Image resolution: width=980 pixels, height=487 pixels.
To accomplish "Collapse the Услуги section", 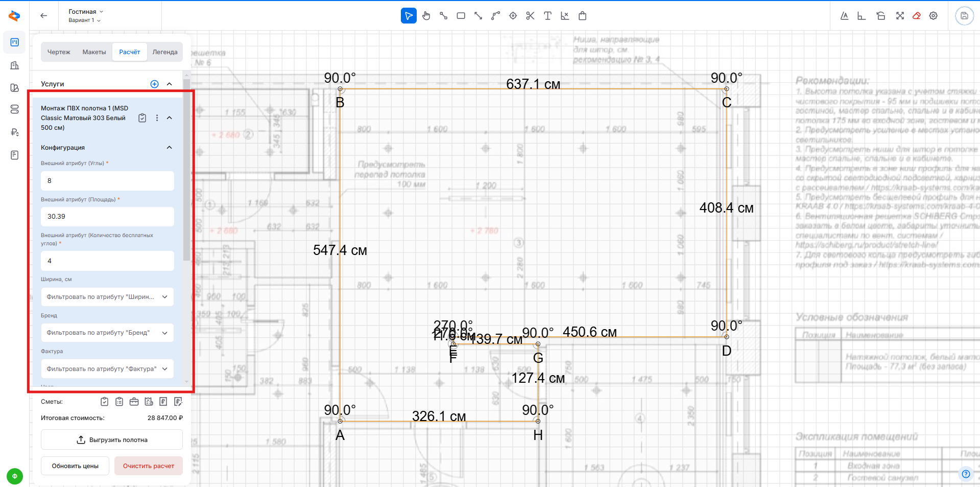I will coord(170,84).
